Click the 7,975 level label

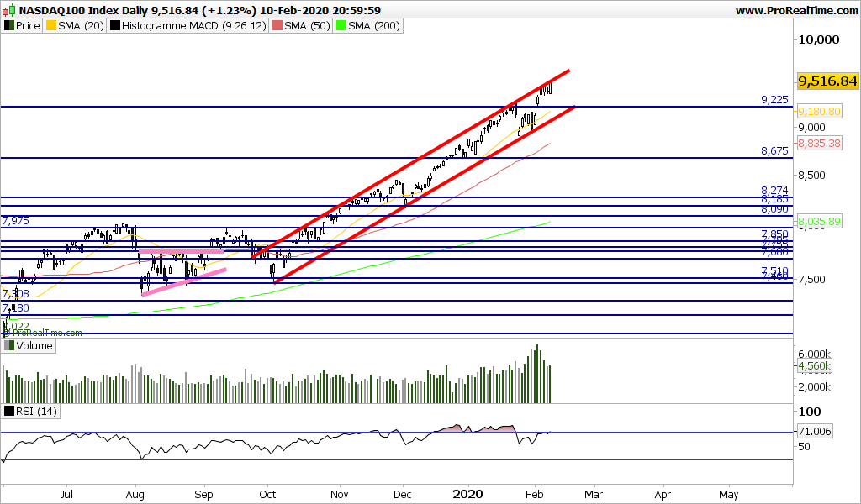coord(16,221)
